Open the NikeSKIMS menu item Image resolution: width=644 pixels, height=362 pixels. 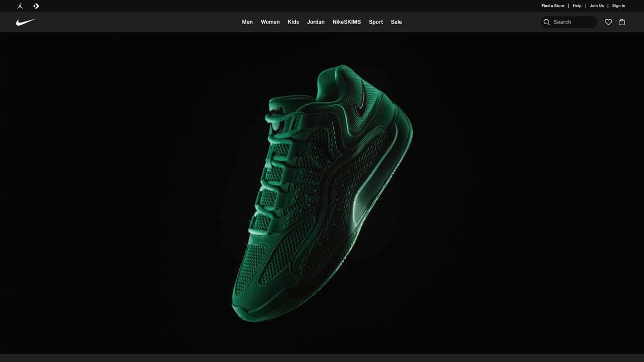[x=346, y=22]
